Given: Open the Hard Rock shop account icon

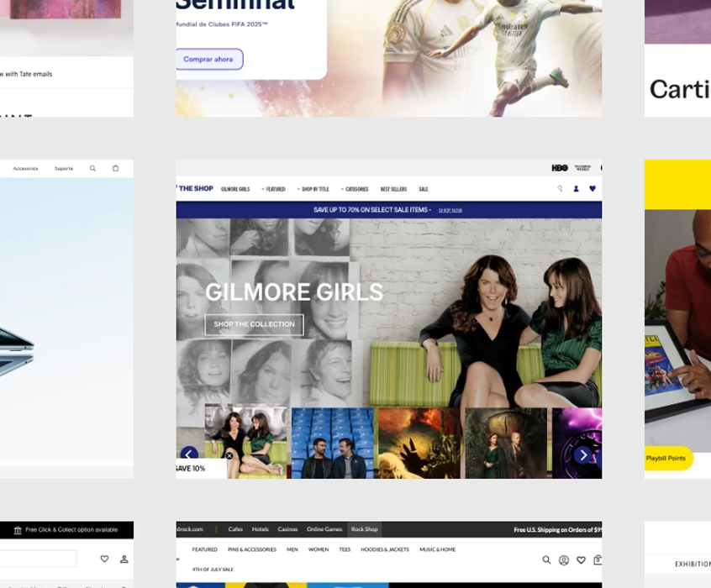Looking at the screenshot, I should pos(564,560).
